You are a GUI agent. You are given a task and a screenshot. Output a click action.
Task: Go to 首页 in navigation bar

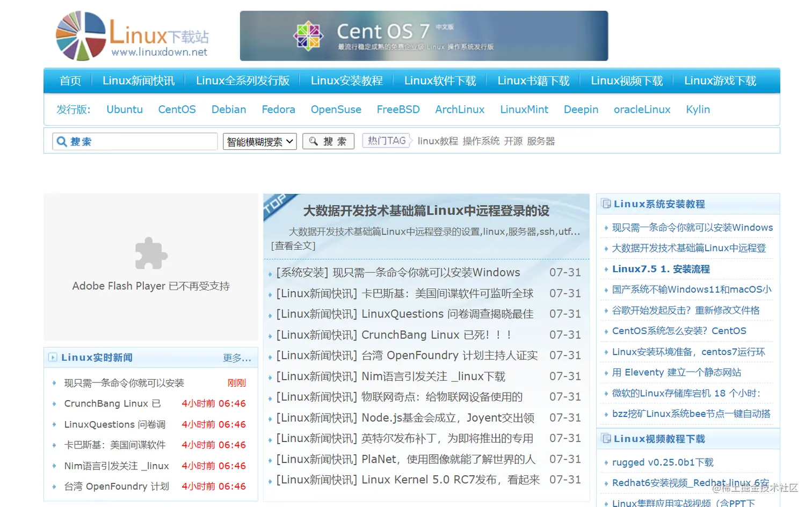pos(70,81)
